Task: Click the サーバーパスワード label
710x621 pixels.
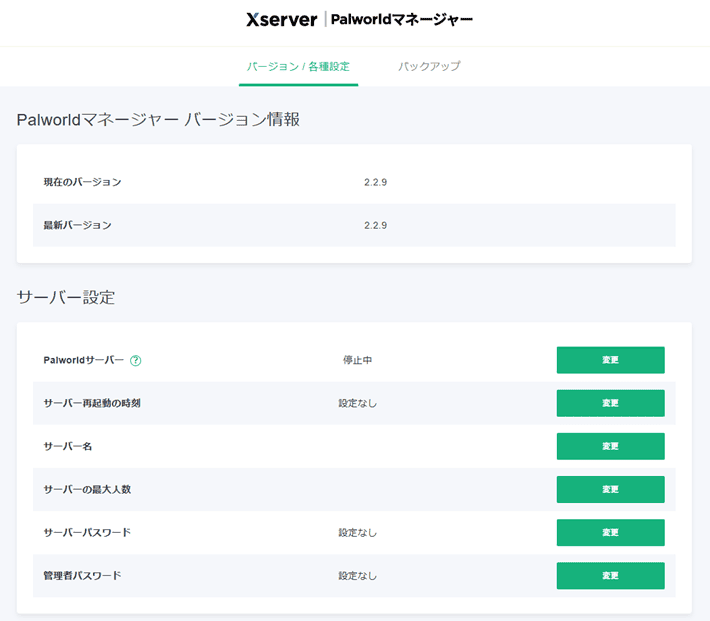Action: tap(87, 533)
